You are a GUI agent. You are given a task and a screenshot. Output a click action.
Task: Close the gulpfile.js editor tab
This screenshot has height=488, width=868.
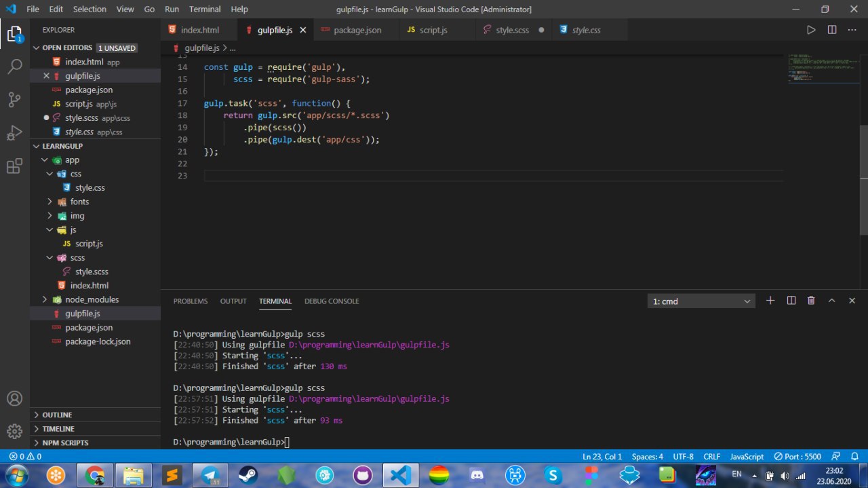click(x=302, y=30)
